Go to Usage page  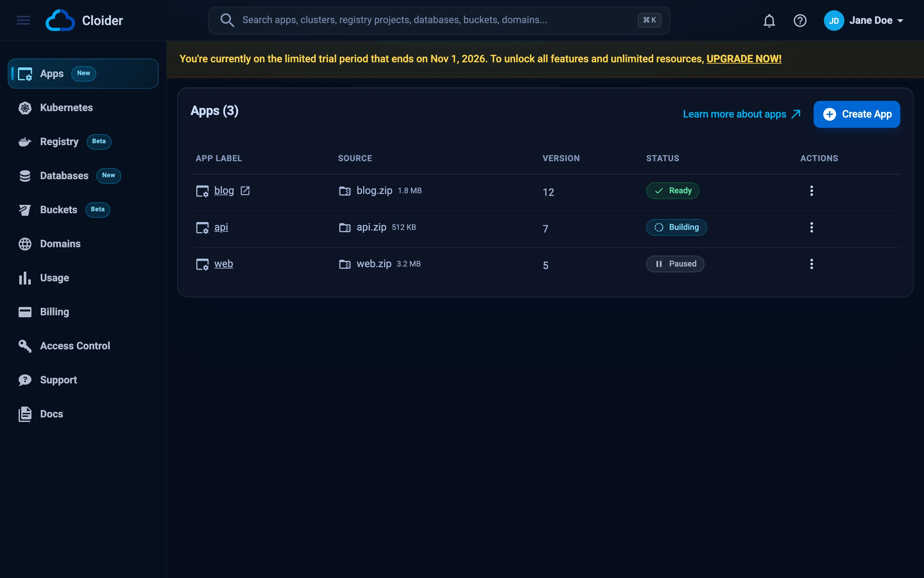83,278
